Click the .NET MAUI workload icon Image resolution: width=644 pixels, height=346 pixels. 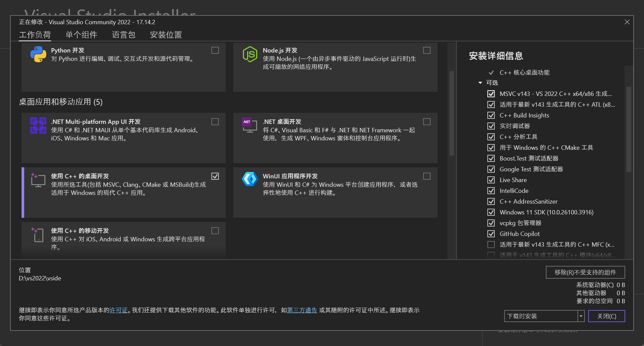(x=38, y=126)
